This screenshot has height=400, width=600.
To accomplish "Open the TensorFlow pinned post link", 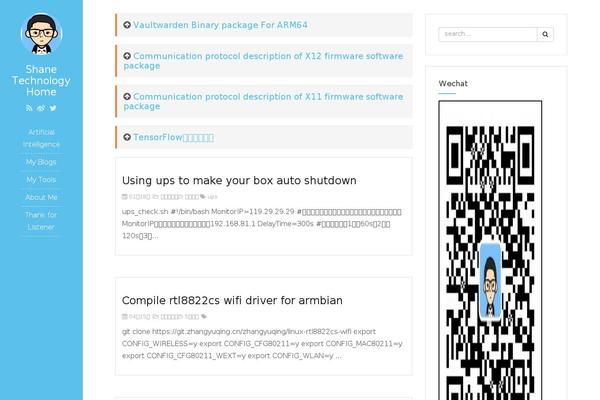I will pyautogui.click(x=173, y=137).
